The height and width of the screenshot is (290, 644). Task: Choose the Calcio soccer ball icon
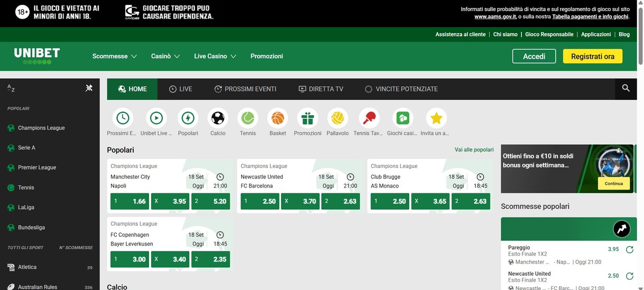click(x=218, y=118)
